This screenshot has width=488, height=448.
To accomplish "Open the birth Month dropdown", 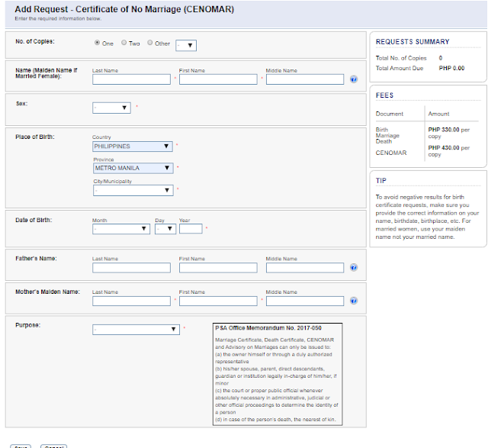I will [x=120, y=228].
